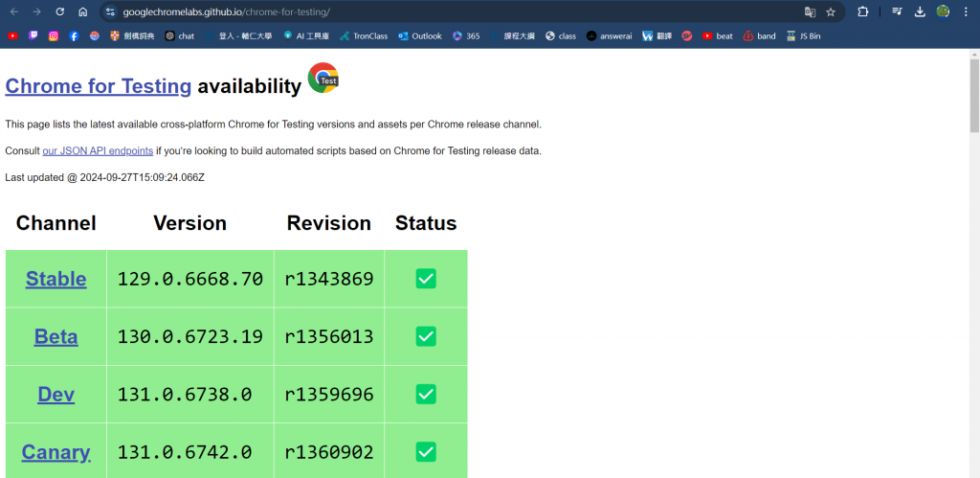Click version text 131.0.6742.0
This screenshot has width=980, height=478.
click(185, 452)
